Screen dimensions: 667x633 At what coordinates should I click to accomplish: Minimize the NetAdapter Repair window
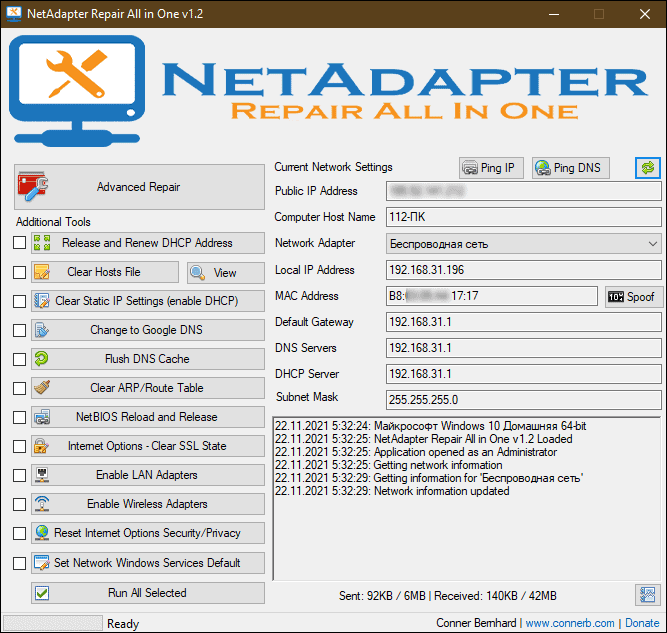(554, 14)
